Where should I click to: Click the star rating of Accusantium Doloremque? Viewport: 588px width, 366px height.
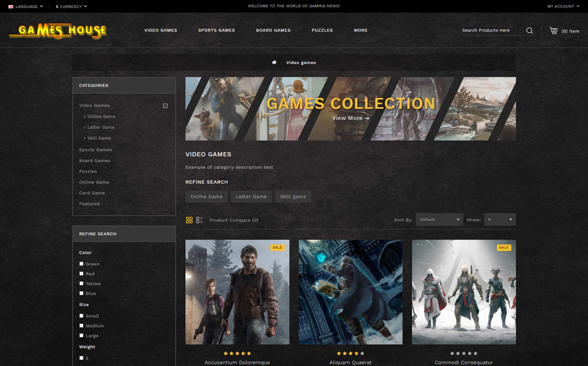(x=238, y=353)
